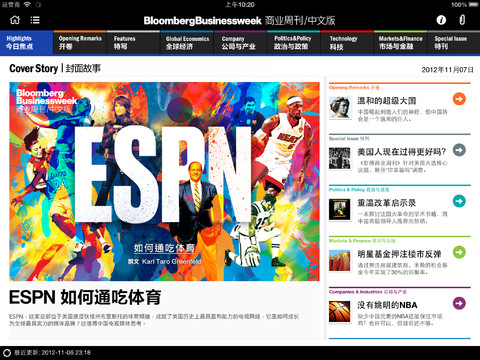This screenshot has width=480, height=360.
Task: Tap the basketball thumbnail for 没有姚明的NBA
Action: pos(340,312)
